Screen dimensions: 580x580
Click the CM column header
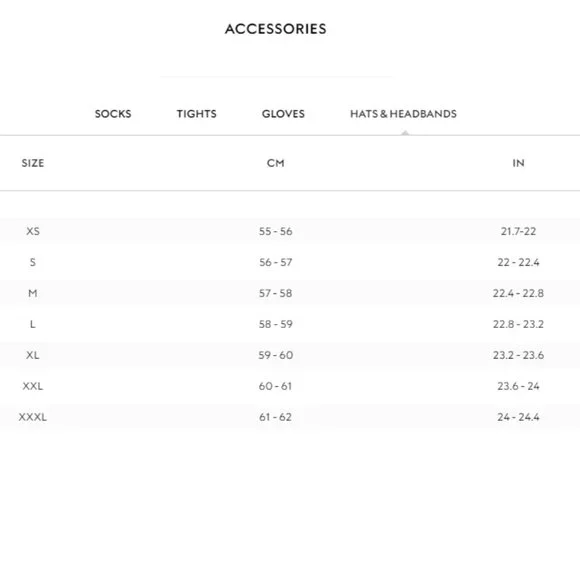tap(276, 163)
